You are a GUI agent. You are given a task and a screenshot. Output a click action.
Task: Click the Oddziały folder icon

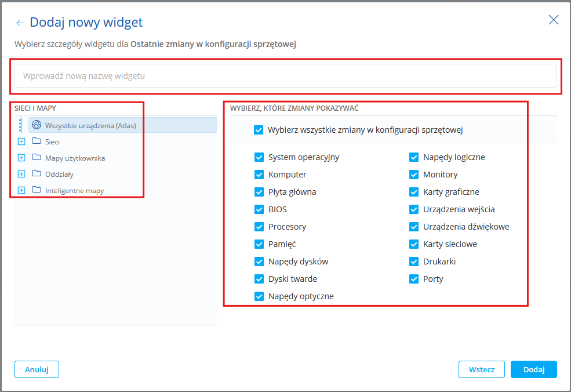click(37, 174)
